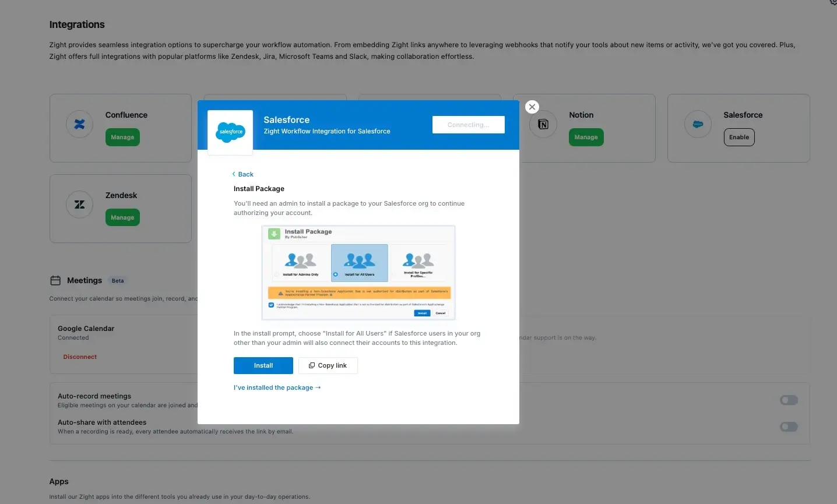The image size is (837, 504).
Task: Click "Google Calendar" title text
Action: coord(86,329)
